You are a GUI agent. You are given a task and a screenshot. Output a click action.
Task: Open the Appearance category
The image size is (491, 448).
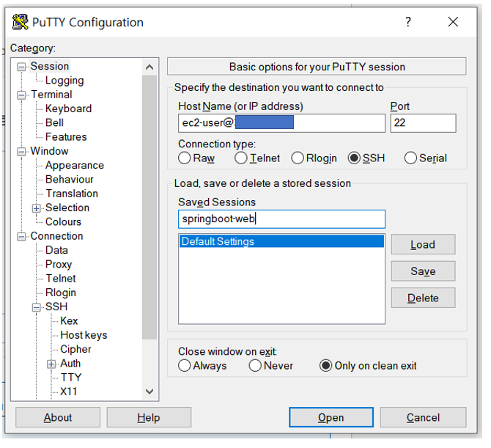(75, 165)
